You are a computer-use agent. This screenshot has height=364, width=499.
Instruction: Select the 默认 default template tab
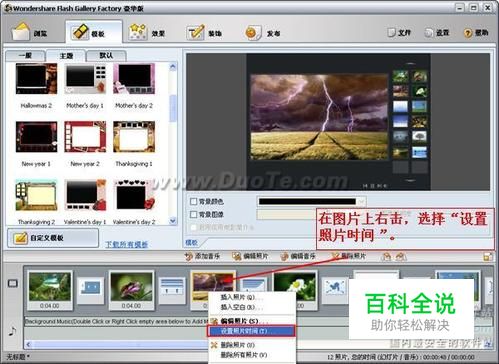tap(106, 55)
